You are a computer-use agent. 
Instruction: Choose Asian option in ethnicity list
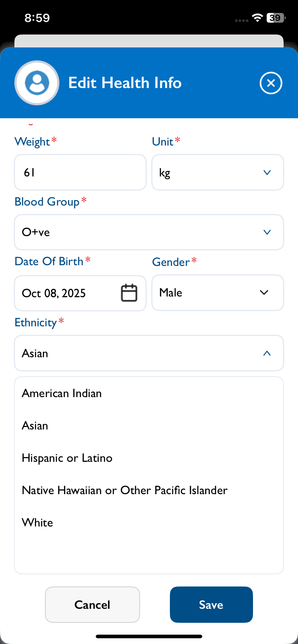click(x=35, y=425)
